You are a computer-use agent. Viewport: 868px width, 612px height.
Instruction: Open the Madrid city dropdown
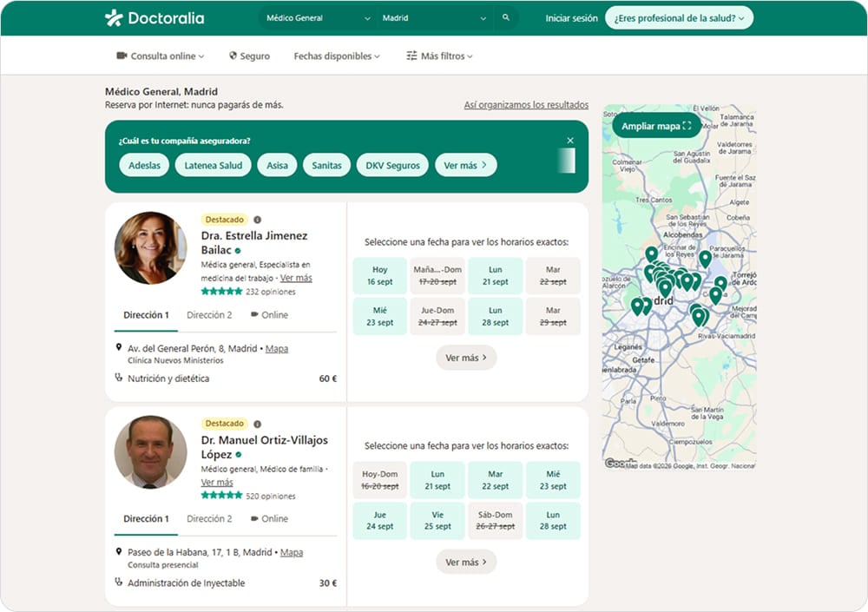tap(434, 17)
